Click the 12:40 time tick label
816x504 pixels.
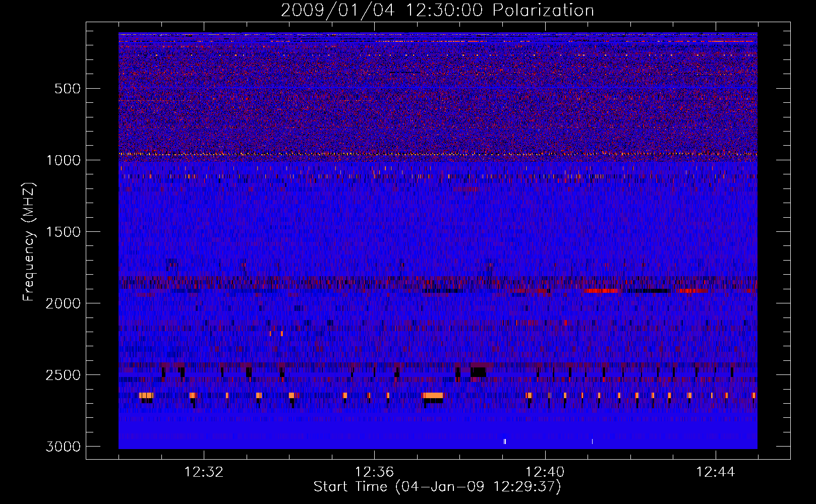(x=545, y=472)
